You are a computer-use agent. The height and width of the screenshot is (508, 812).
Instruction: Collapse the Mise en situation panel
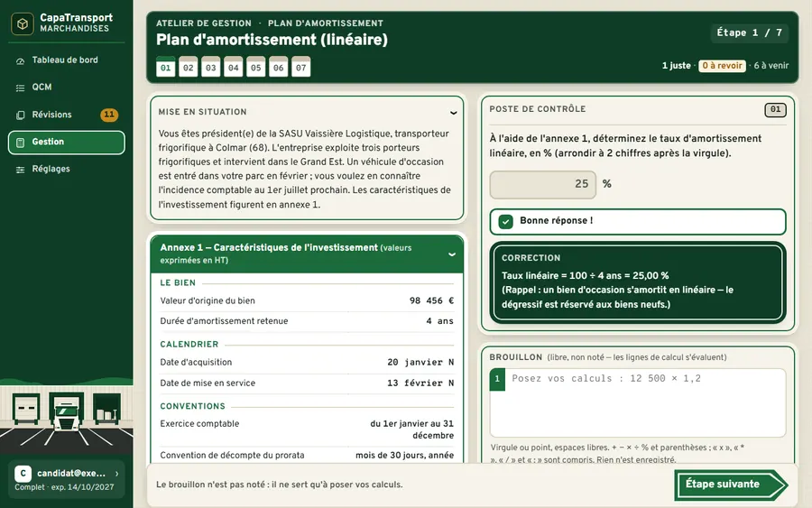point(453,113)
